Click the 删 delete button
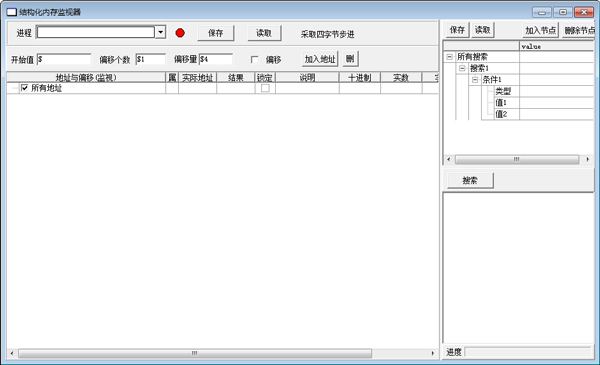The image size is (600, 365). pyautogui.click(x=350, y=59)
